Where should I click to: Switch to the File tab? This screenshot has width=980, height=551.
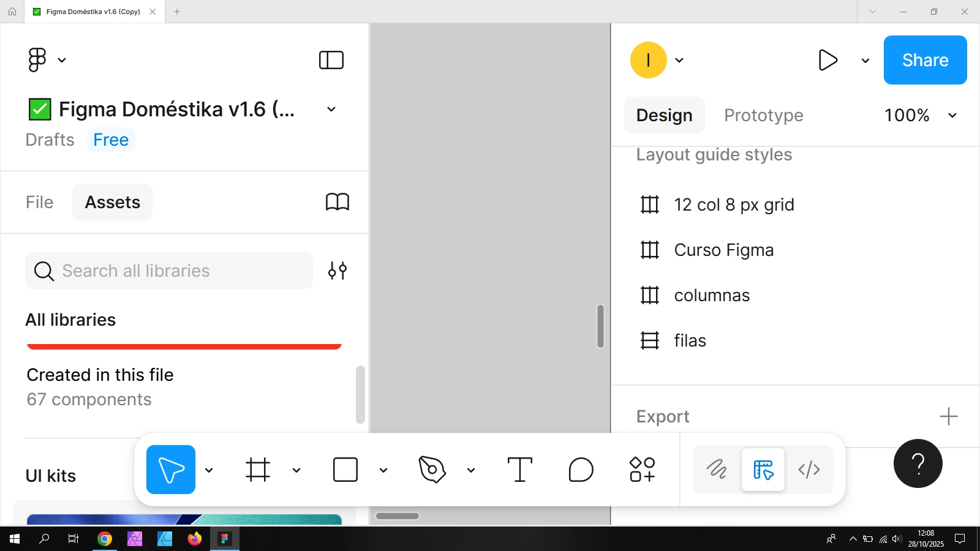tap(40, 202)
